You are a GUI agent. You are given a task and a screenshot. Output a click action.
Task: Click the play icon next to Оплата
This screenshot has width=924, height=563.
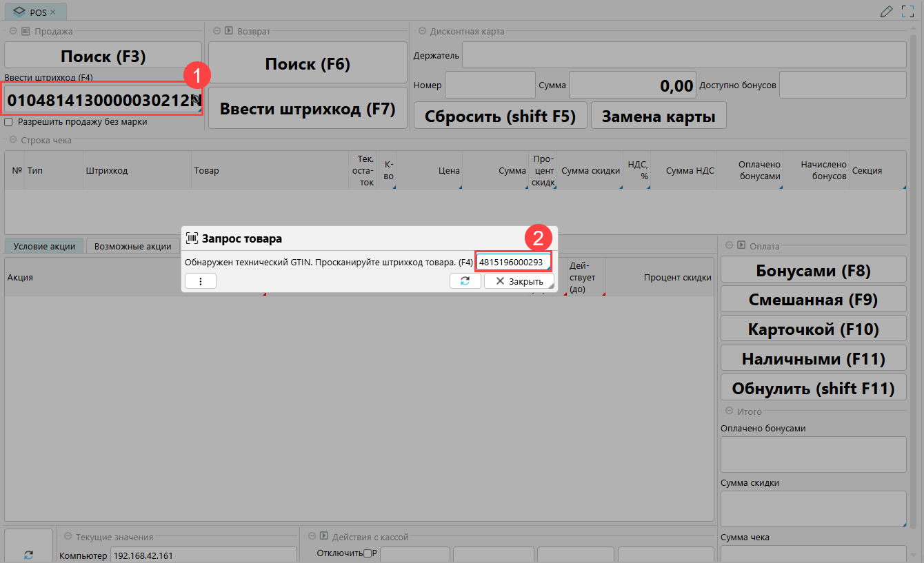point(741,245)
